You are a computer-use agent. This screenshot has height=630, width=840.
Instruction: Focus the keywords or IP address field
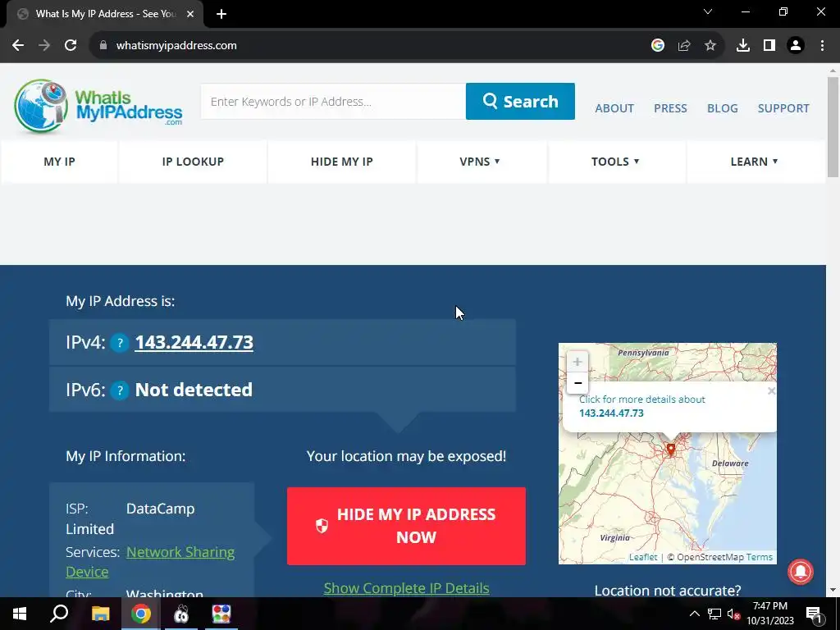coord(333,101)
